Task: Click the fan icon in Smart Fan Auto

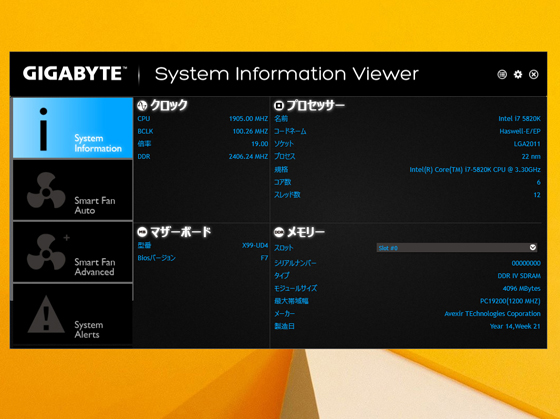Action: [46, 190]
